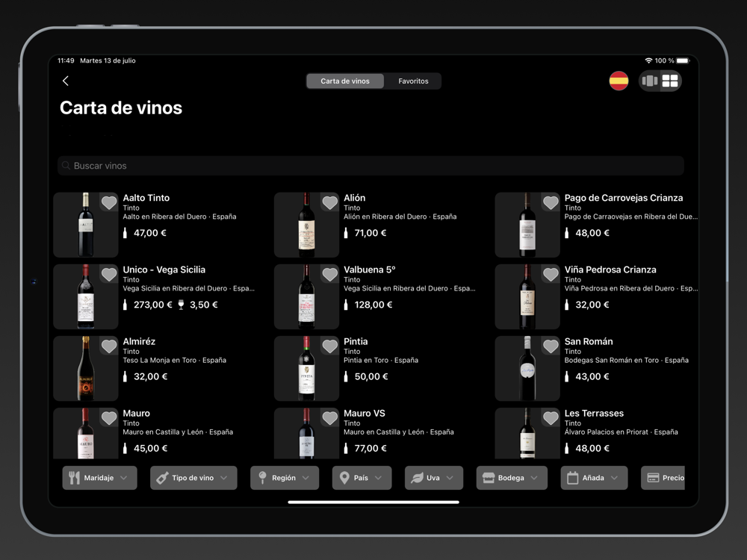Select the Carta de vinos tab
The image size is (747, 560).
pyautogui.click(x=345, y=81)
